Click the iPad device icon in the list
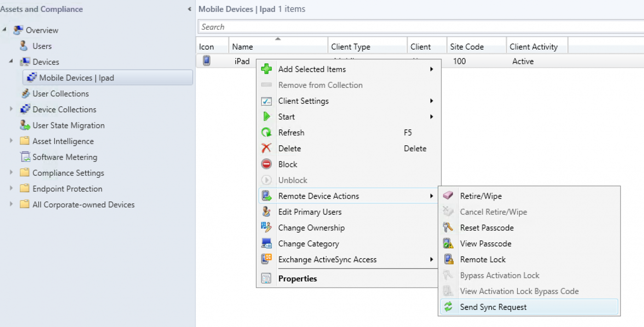This screenshot has height=327, width=644. click(x=206, y=60)
